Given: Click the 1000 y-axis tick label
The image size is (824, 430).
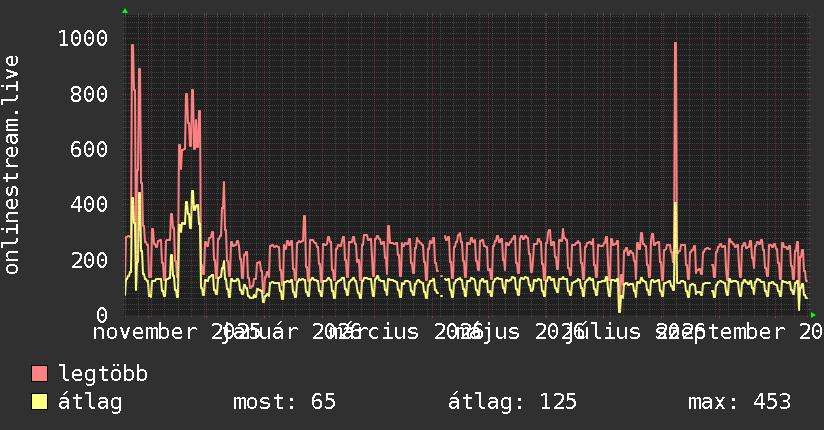Looking at the screenshot, I should point(83,38).
